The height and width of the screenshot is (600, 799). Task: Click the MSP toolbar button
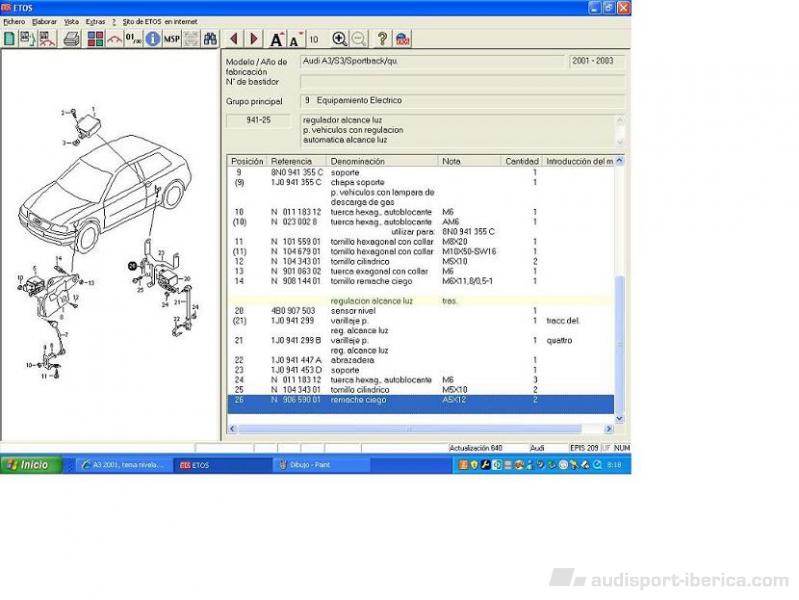pyautogui.click(x=172, y=39)
